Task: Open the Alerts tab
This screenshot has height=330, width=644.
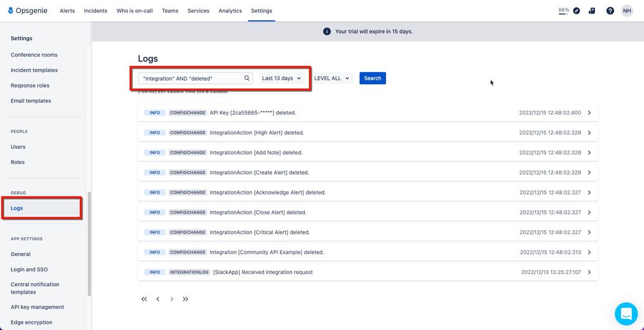Action: point(67,11)
